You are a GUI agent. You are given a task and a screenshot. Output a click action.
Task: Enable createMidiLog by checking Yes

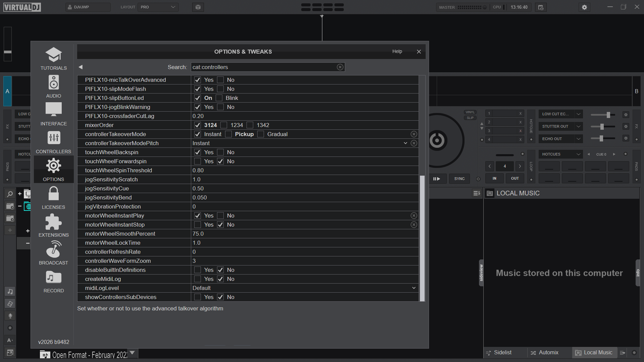tap(198, 279)
